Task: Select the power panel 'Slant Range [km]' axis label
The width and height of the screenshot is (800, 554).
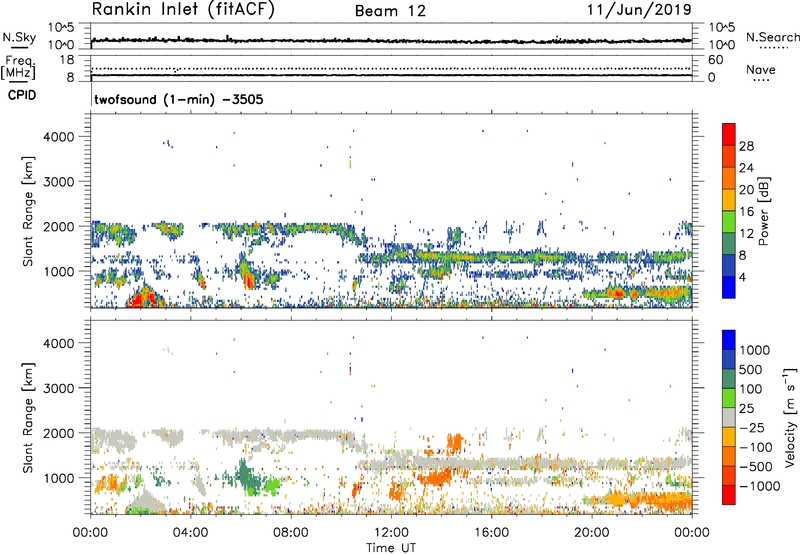Action: 28,211
